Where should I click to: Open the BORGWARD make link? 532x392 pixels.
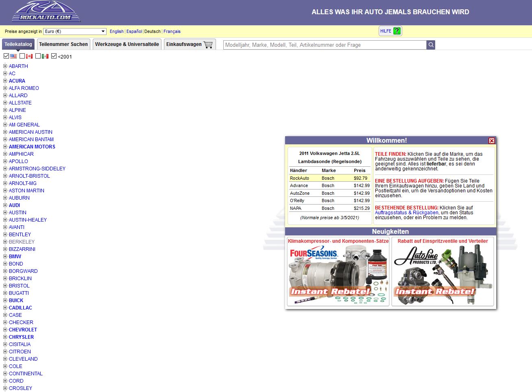coord(23,271)
